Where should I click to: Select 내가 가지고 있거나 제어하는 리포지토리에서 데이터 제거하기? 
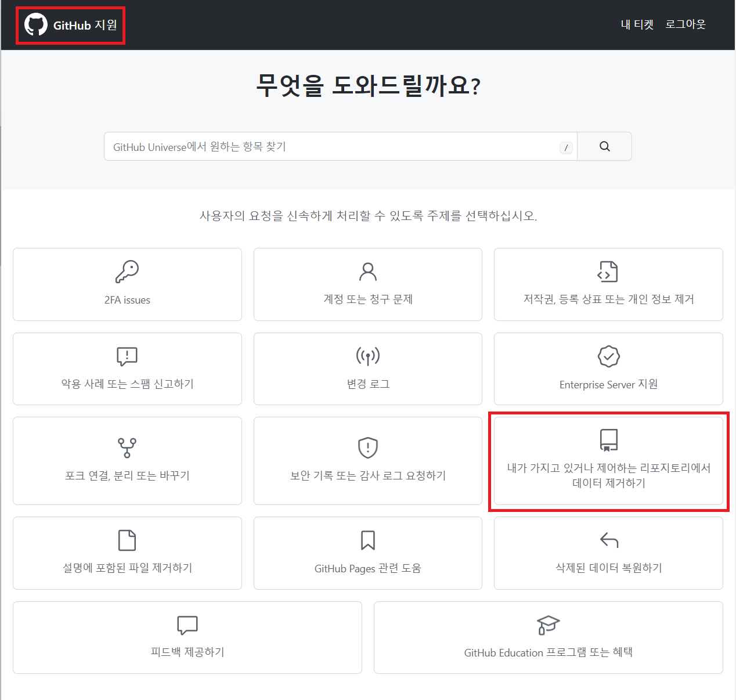click(x=608, y=461)
